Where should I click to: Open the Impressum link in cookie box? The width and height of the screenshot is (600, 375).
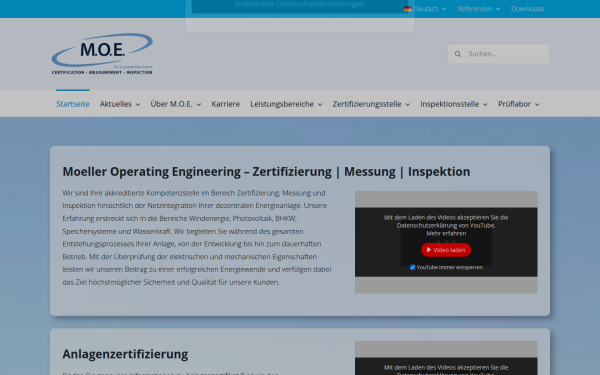(x=343, y=22)
